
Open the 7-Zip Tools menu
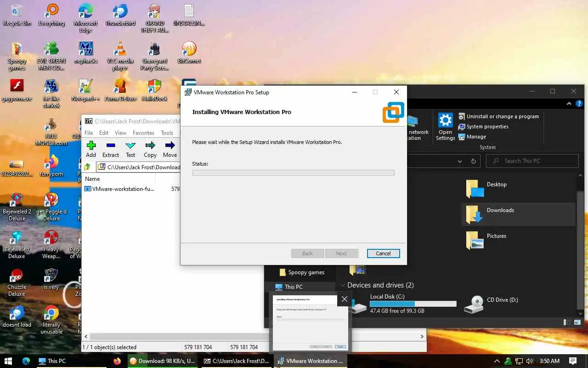pos(167,133)
